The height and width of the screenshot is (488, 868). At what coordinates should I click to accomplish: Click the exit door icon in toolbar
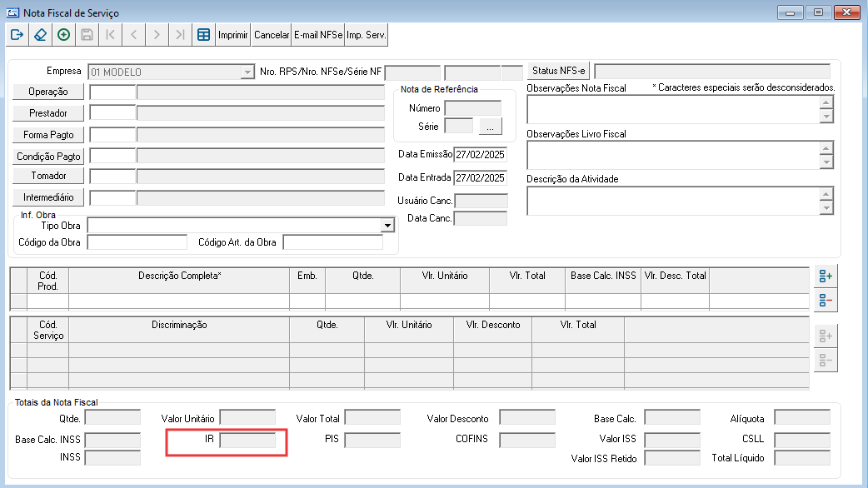click(x=17, y=35)
